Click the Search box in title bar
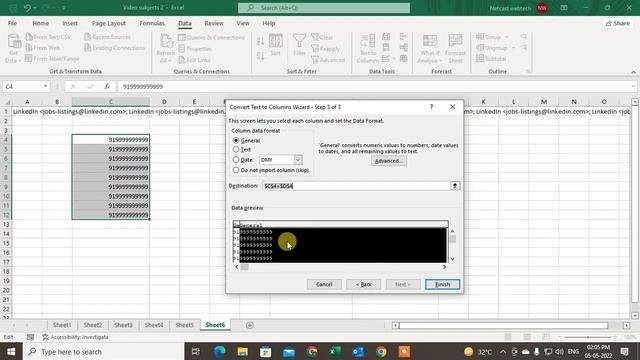640x360 pixels. point(324,8)
